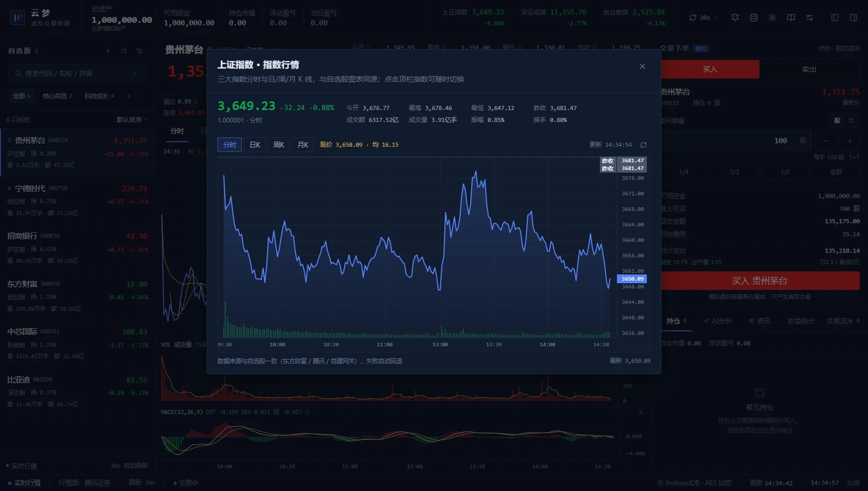Focus the stock search input field
Screen dimensions: 868x491
(x=77, y=73)
